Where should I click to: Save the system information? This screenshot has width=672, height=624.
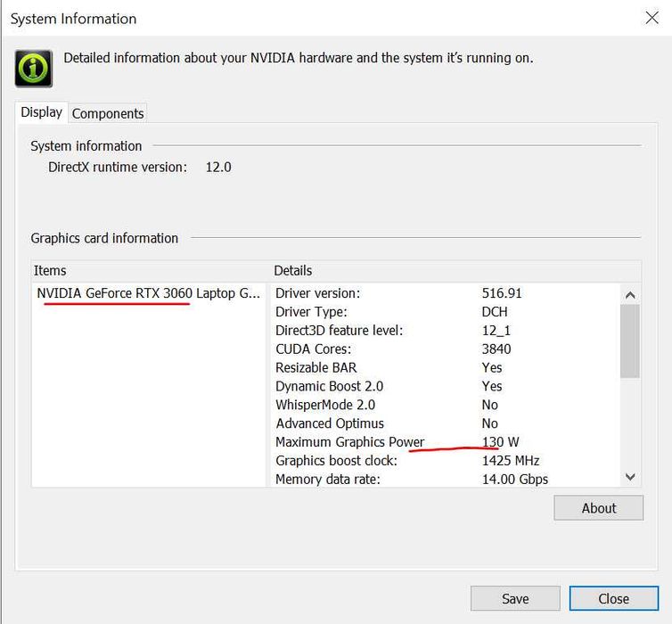pos(515,598)
